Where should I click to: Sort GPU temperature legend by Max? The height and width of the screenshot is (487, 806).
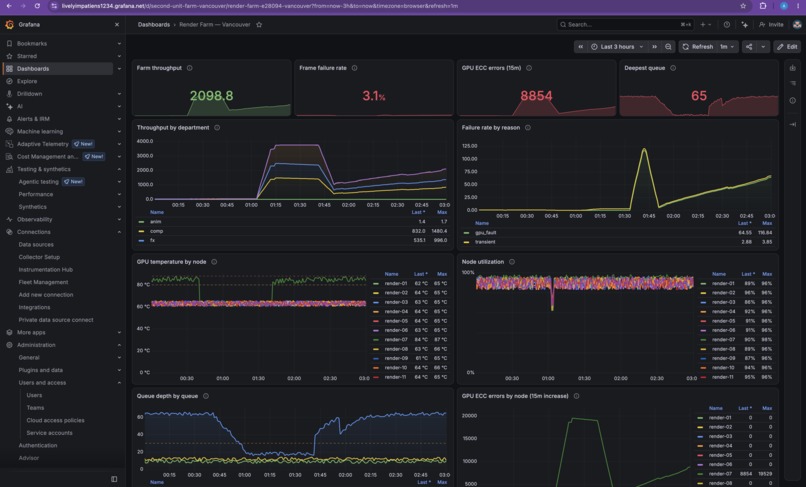[442, 274]
